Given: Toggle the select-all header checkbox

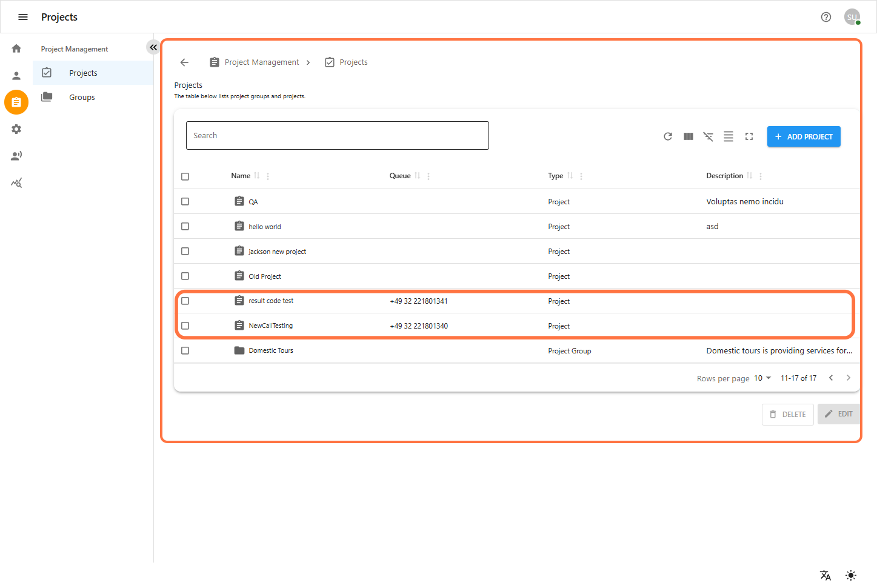Looking at the screenshot, I should pos(185,176).
